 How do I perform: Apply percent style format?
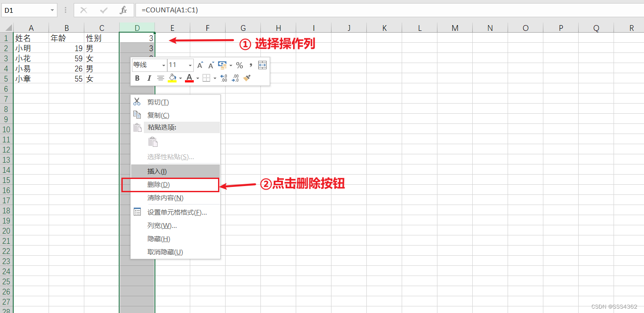tap(240, 65)
